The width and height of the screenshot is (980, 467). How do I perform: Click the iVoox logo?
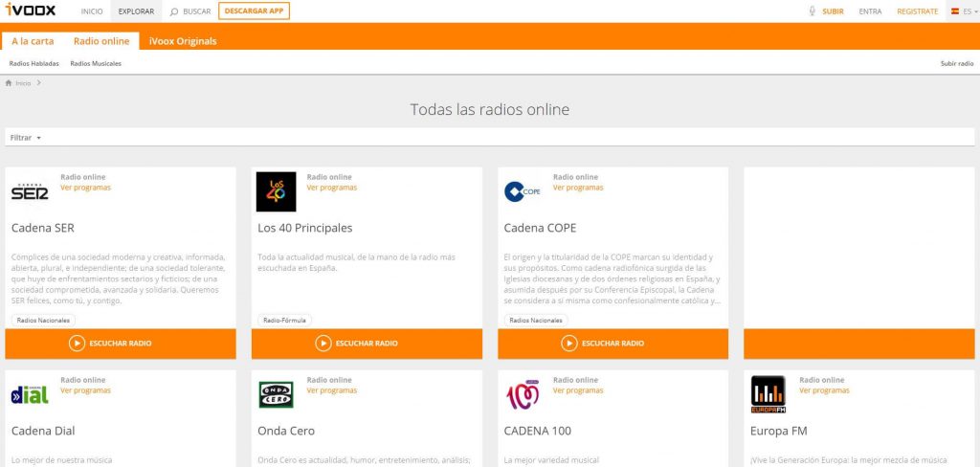click(31, 10)
